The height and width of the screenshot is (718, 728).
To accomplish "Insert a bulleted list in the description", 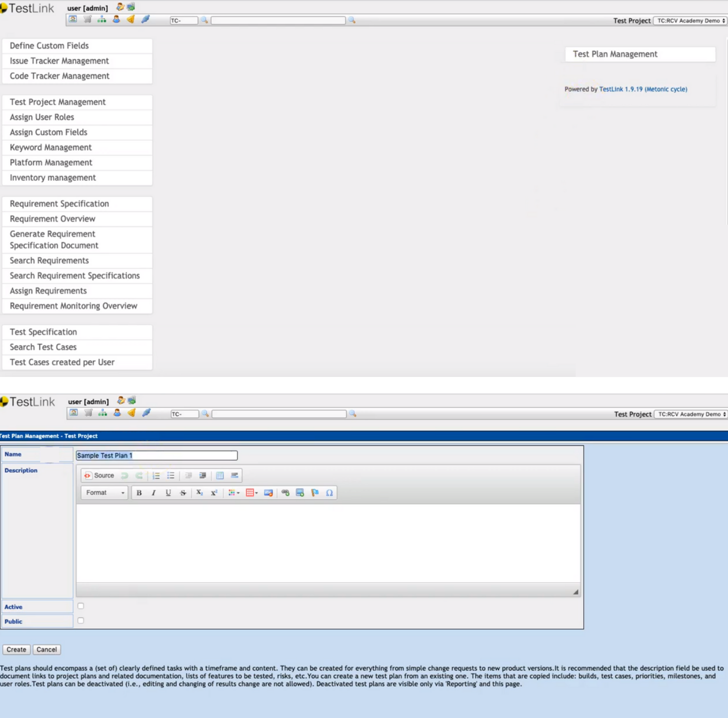I will coord(171,475).
